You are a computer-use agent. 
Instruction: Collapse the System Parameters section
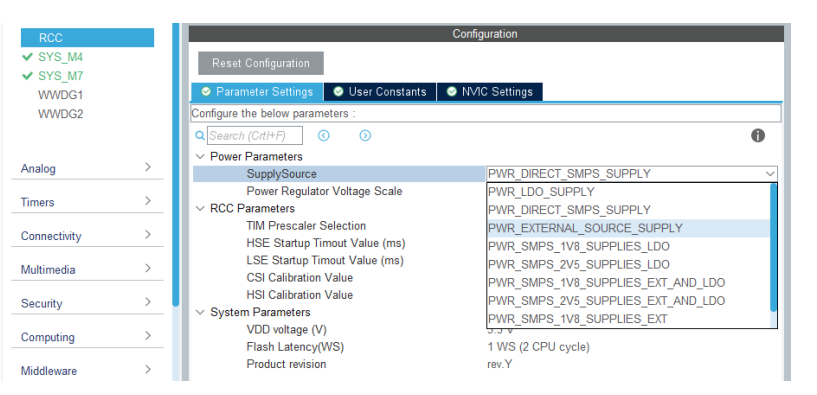click(200, 312)
